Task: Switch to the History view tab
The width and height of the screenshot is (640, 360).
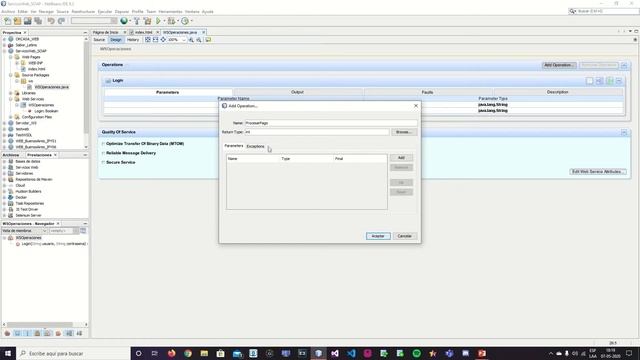Action: coord(133,40)
